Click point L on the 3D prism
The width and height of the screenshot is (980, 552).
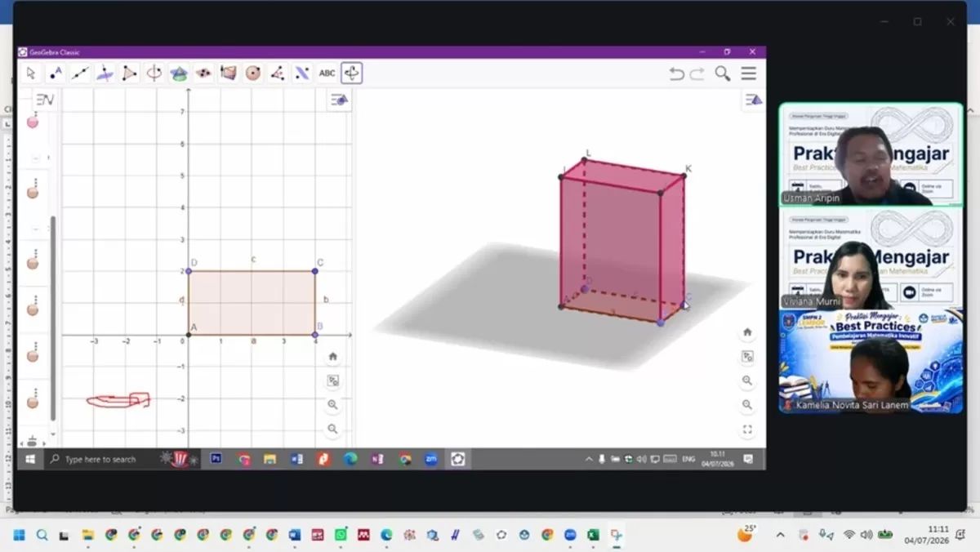coord(585,159)
